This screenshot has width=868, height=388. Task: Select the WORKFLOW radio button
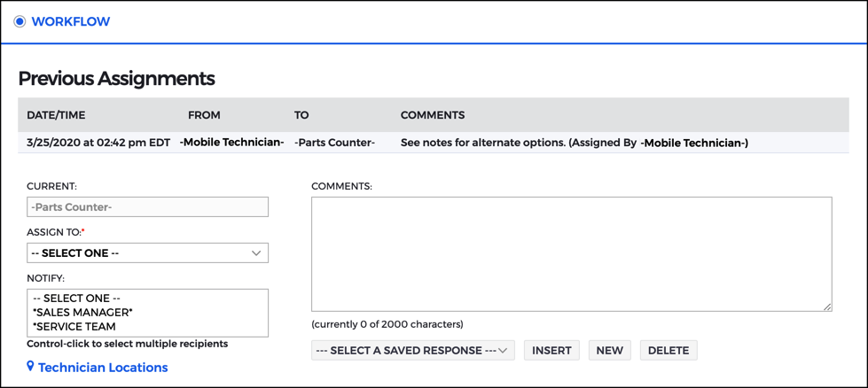[20, 22]
